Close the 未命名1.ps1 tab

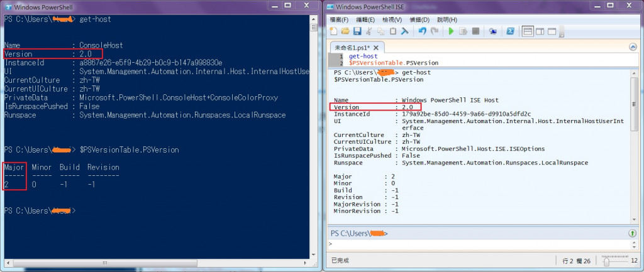point(377,48)
